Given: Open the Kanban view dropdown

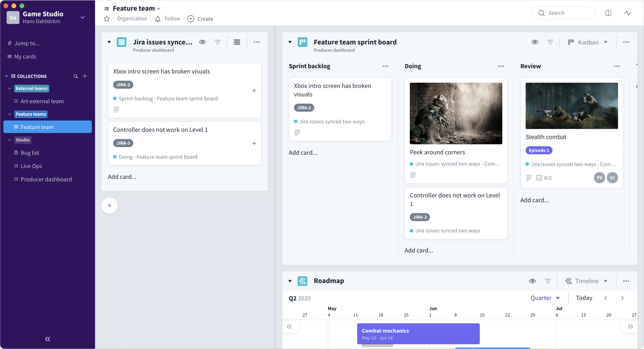Looking at the screenshot, I should (588, 42).
